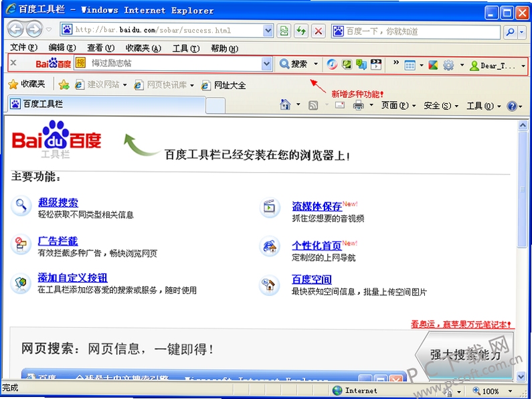Open the 建议网站 suggested sites item
Image resolution: width=532 pixels, height=399 pixels.
pos(101,84)
